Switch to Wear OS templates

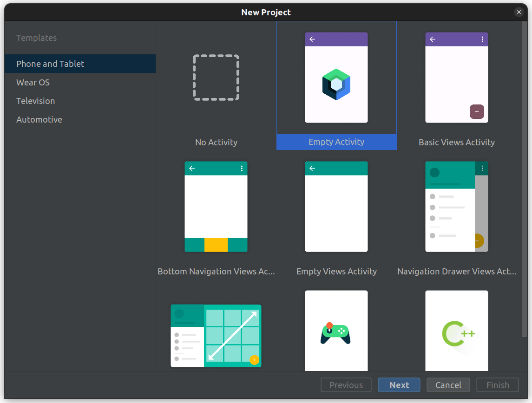click(80, 82)
